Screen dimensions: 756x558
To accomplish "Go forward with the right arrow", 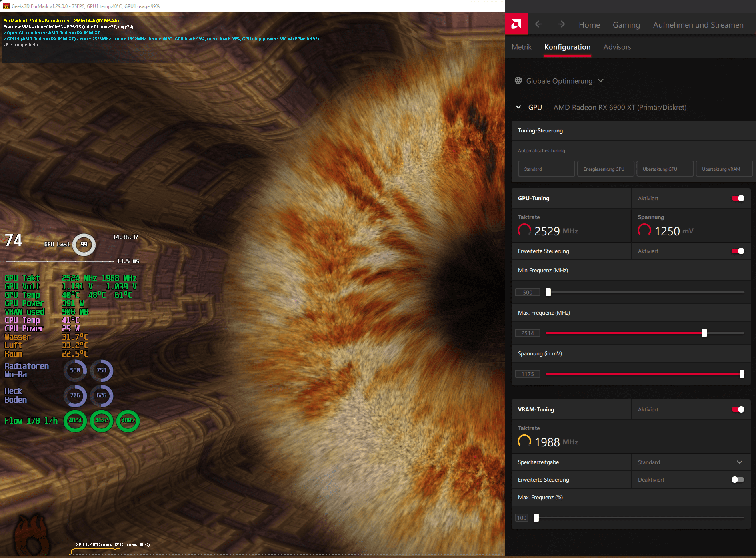I will [562, 24].
